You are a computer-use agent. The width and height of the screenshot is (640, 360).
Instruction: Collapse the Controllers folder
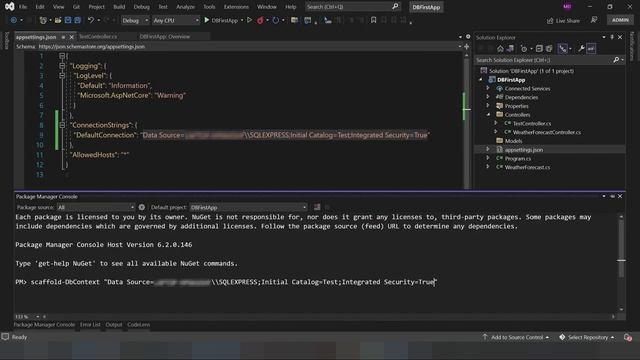pos(488,115)
